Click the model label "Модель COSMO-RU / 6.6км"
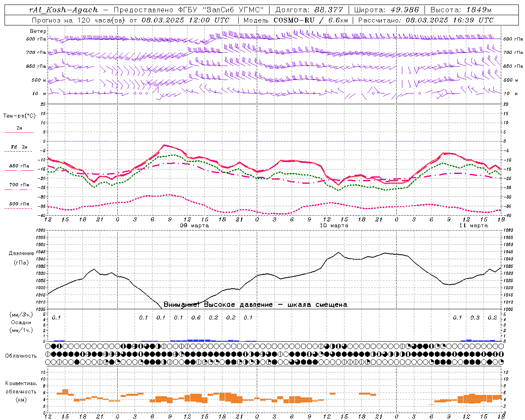Screen dimensions: 525x420 point(296,20)
